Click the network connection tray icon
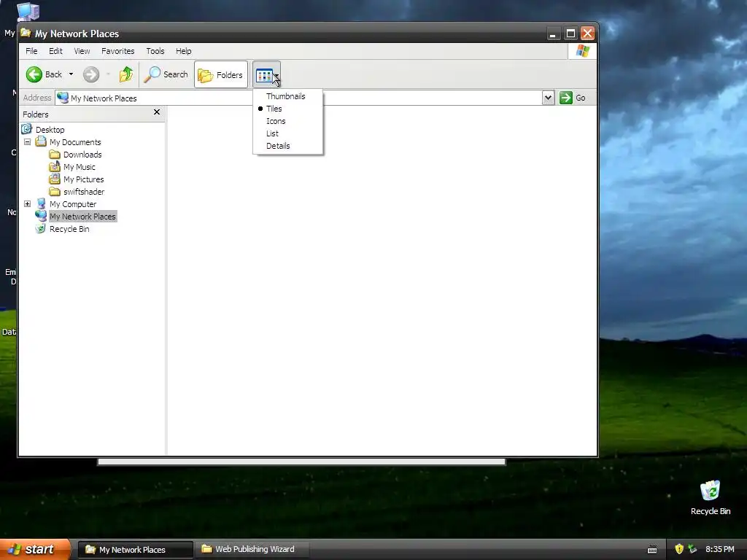Viewport: 747px width, 560px height. (x=693, y=549)
